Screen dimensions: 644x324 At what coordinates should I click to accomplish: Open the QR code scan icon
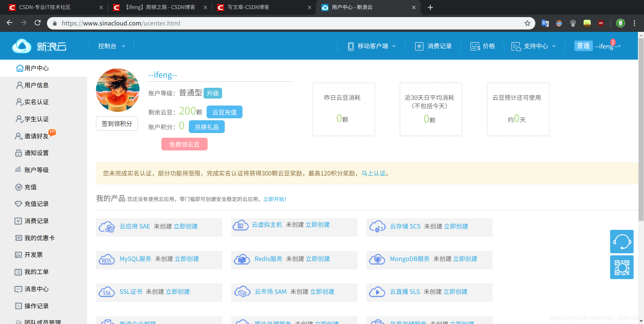[x=622, y=267]
